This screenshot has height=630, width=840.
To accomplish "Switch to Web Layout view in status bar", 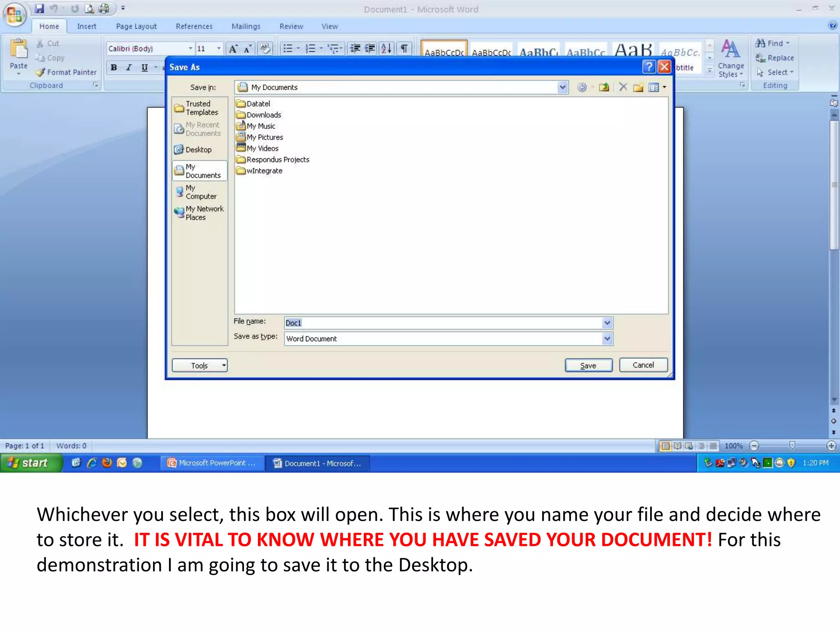I will click(x=689, y=446).
